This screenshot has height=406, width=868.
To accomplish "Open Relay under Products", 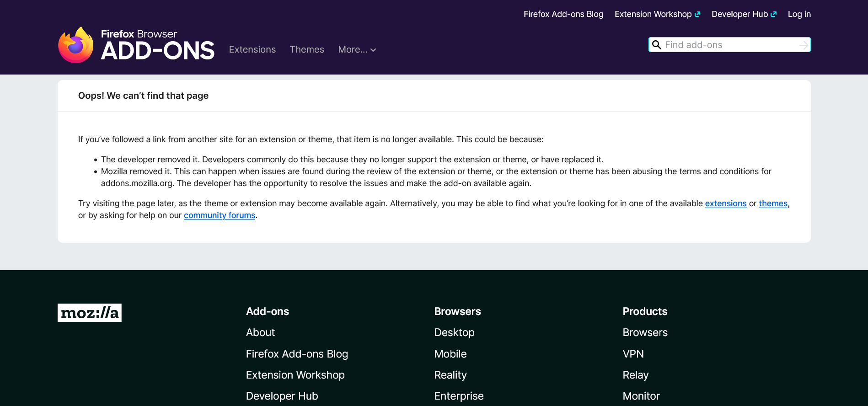I will 636,375.
